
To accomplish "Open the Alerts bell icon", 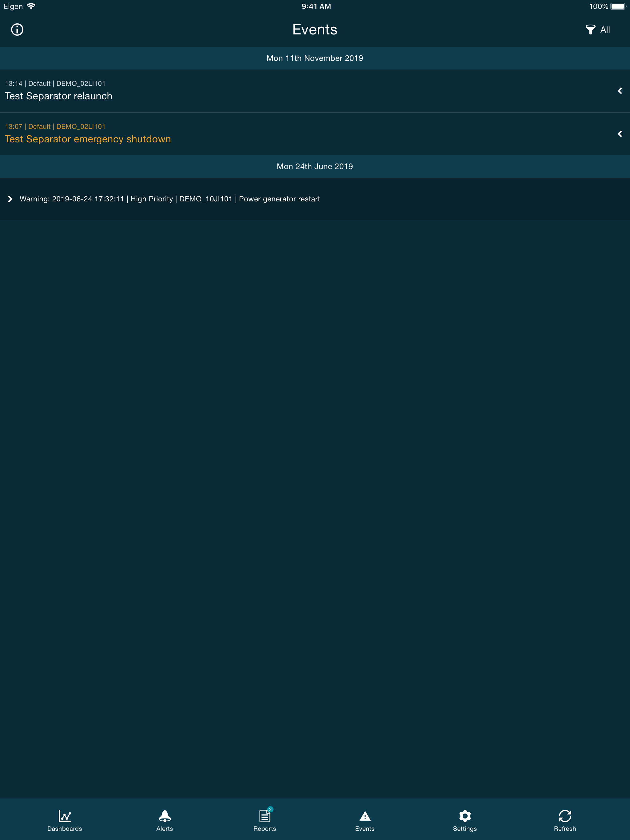I will [x=165, y=816].
